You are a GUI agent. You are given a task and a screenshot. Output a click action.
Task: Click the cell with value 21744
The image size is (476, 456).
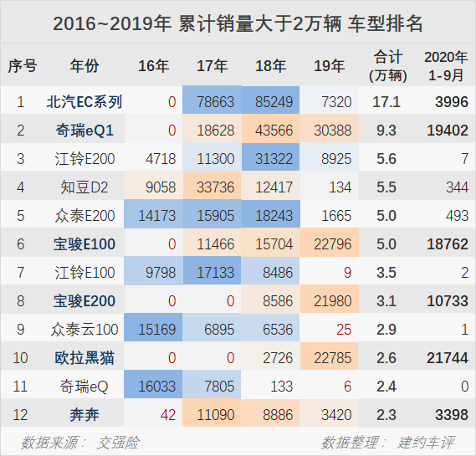(448, 357)
